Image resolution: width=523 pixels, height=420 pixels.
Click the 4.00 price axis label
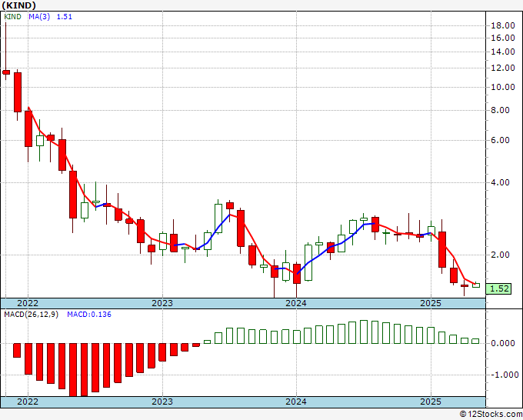(x=501, y=182)
